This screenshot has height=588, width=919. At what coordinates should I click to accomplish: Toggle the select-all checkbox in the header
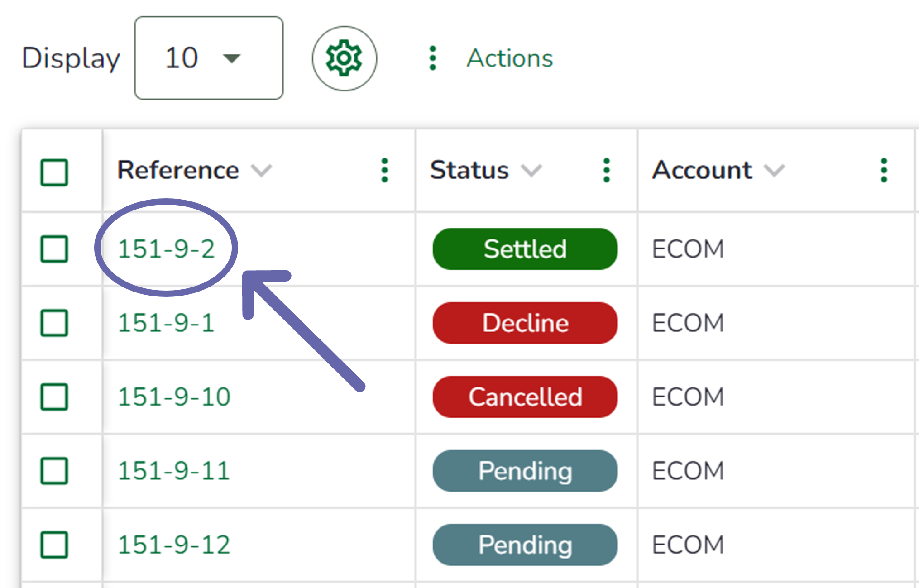[54, 172]
